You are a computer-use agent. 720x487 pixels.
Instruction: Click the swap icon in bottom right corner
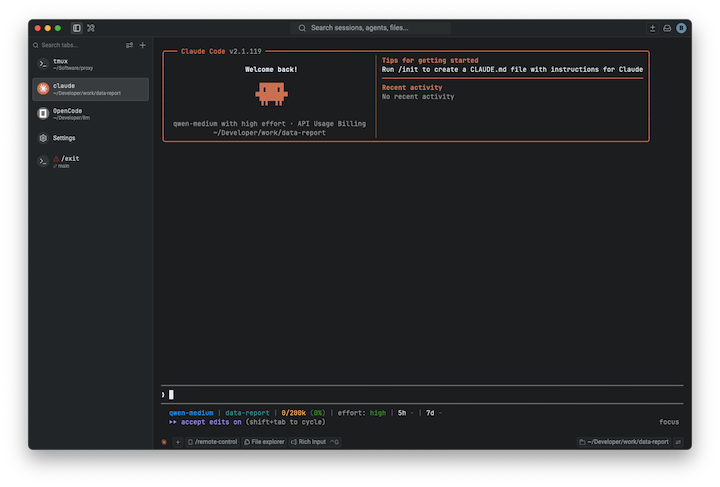click(x=678, y=442)
